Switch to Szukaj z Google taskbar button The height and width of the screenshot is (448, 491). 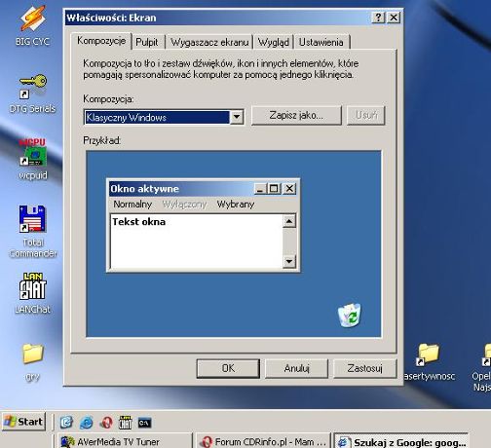point(401,441)
